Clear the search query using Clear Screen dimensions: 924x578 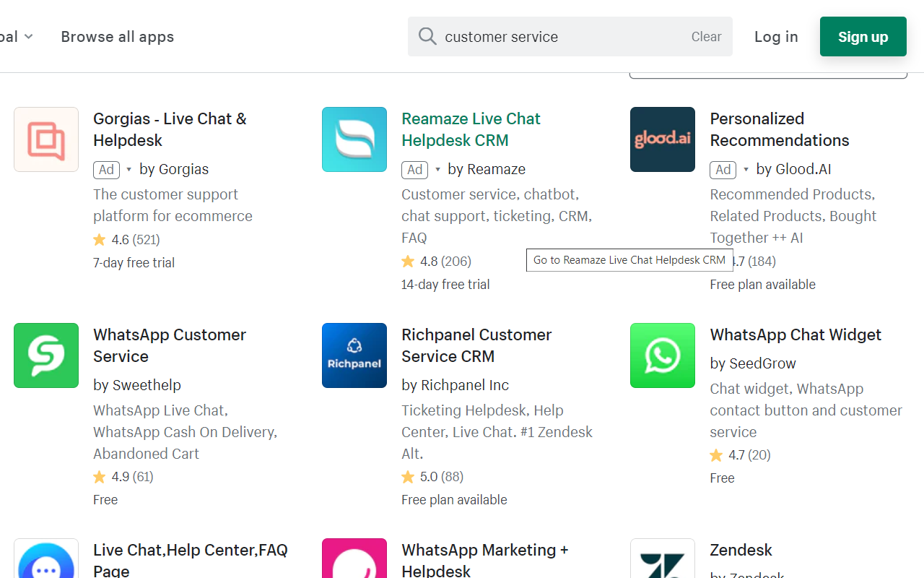click(x=705, y=36)
